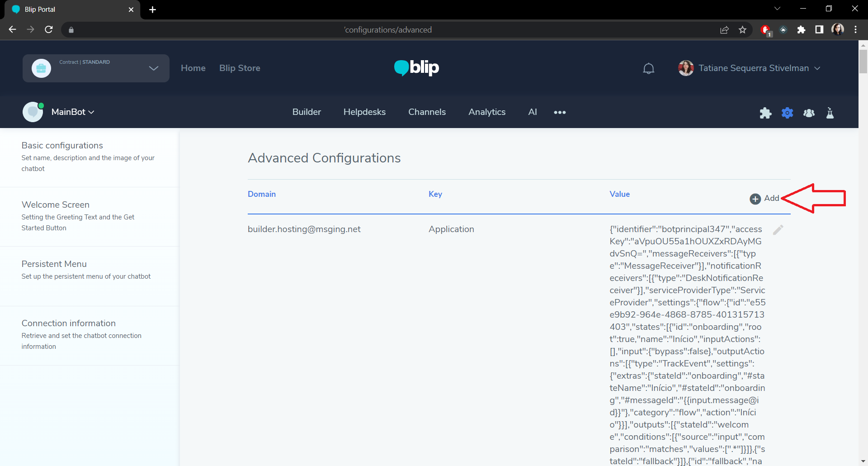The image size is (868, 466).
Task: Toggle the browser side panel icon
Action: click(819, 30)
